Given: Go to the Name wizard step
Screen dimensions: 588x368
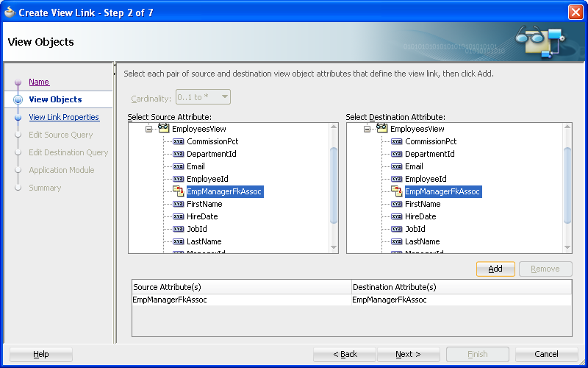Looking at the screenshot, I should tap(39, 82).
